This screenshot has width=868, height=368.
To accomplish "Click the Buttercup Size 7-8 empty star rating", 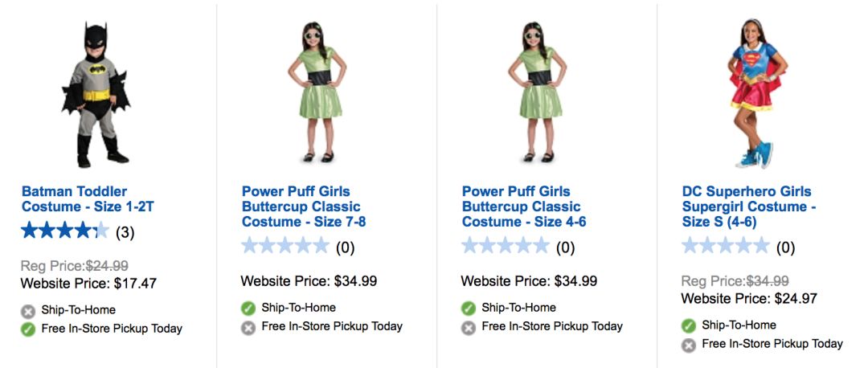I will pos(285,246).
